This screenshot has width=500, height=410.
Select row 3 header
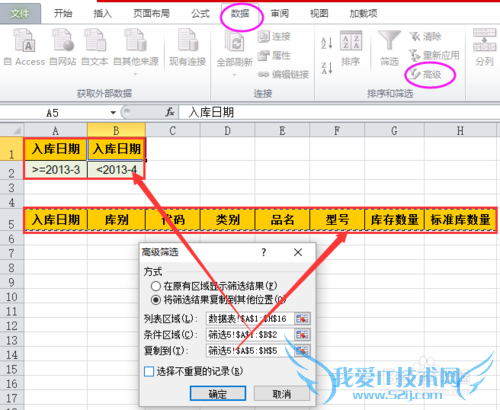click(x=12, y=188)
